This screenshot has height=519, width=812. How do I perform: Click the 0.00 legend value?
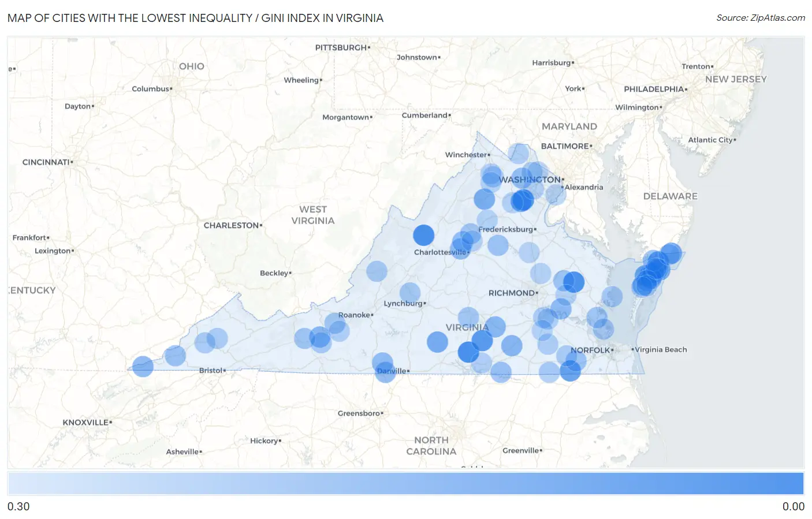[793, 506]
